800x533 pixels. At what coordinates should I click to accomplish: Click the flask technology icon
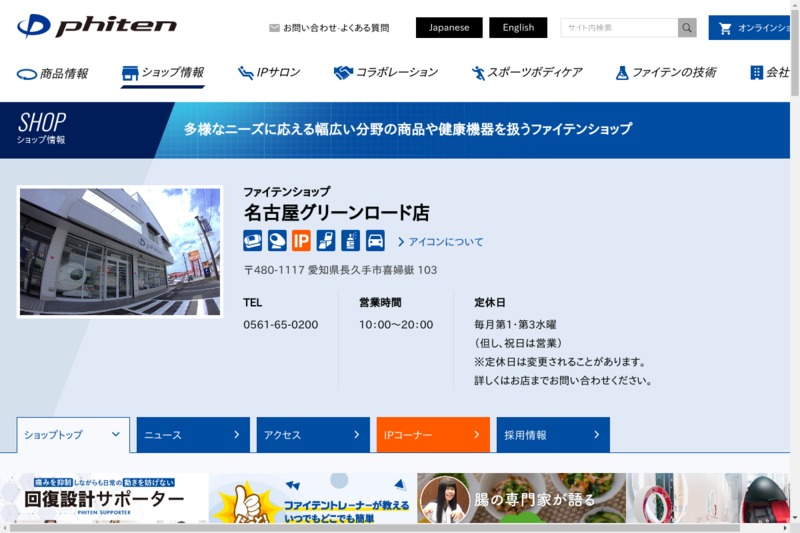click(622, 73)
